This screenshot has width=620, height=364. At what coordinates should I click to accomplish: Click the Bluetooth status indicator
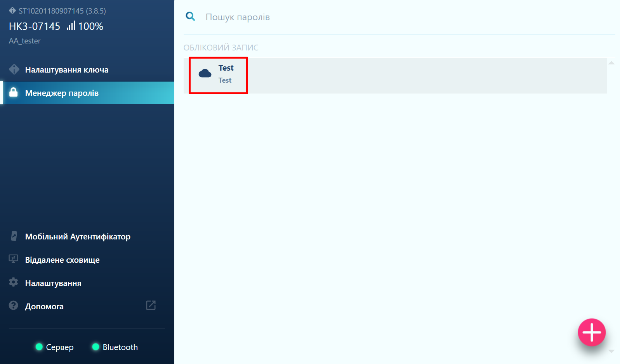(115, 347)
